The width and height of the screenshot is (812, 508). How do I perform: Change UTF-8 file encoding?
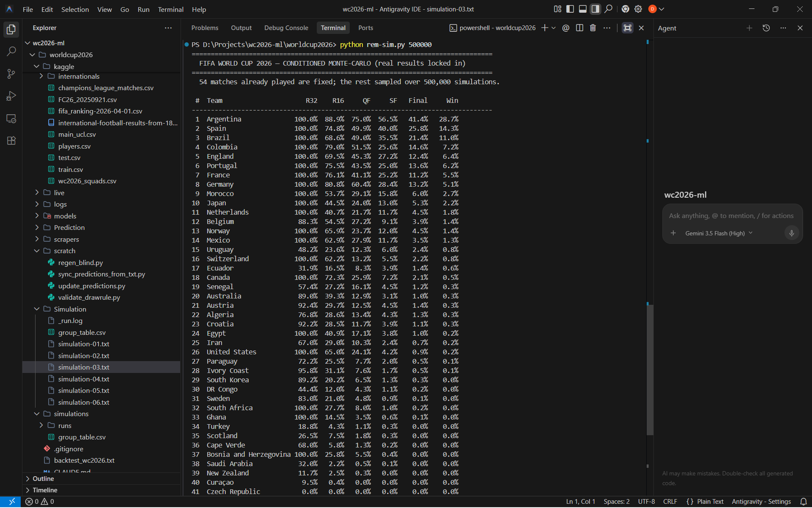pos(646,502)
